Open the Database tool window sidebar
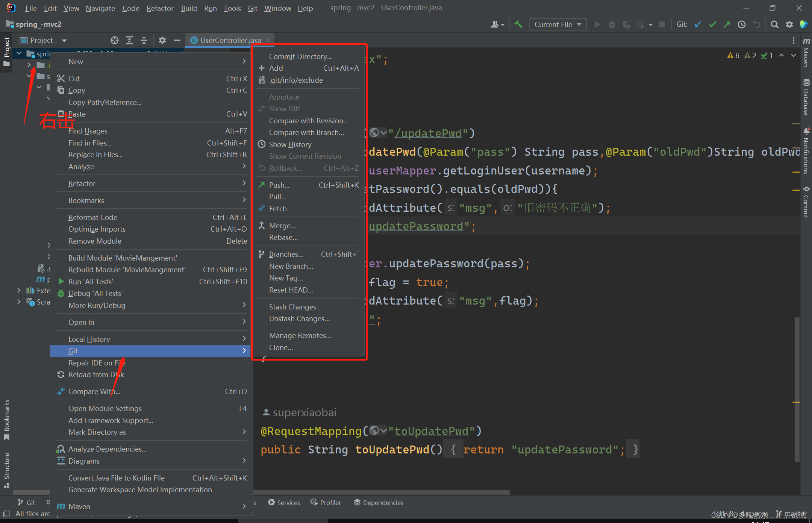 (x=806, y=97)
